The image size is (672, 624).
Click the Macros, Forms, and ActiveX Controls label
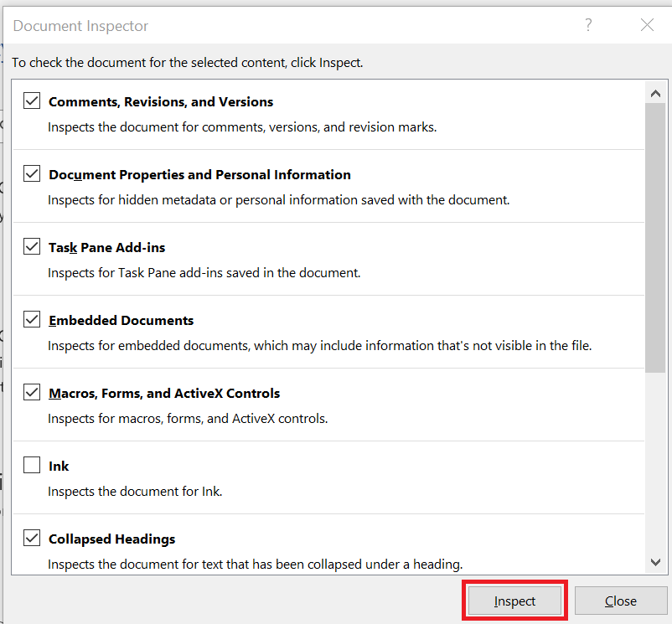pyautogui.click(x=164, y=394)
